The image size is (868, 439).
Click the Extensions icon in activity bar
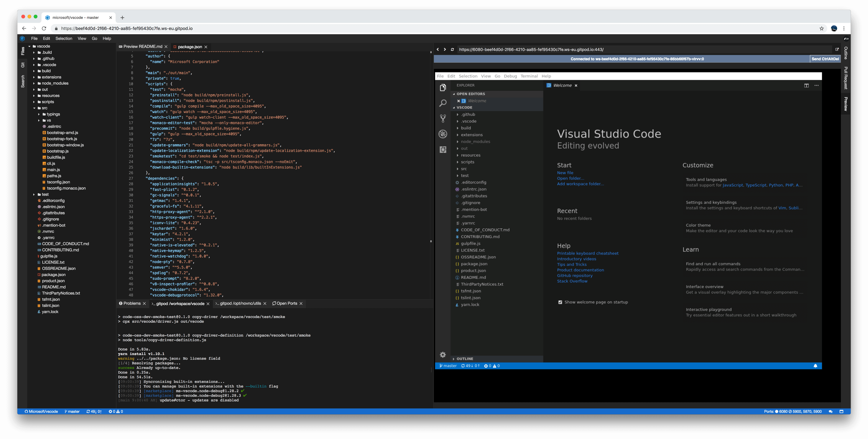pyautogui.click(x=443, y=149)
